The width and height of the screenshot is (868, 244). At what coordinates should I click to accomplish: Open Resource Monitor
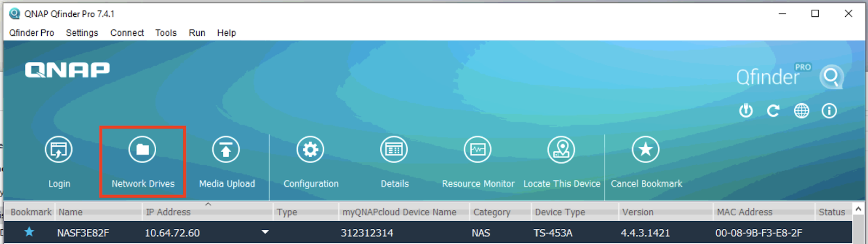coord(477,150)
